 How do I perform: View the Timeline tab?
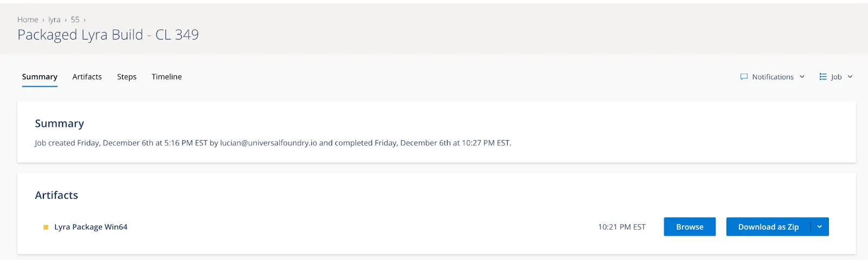click(167, 77)
